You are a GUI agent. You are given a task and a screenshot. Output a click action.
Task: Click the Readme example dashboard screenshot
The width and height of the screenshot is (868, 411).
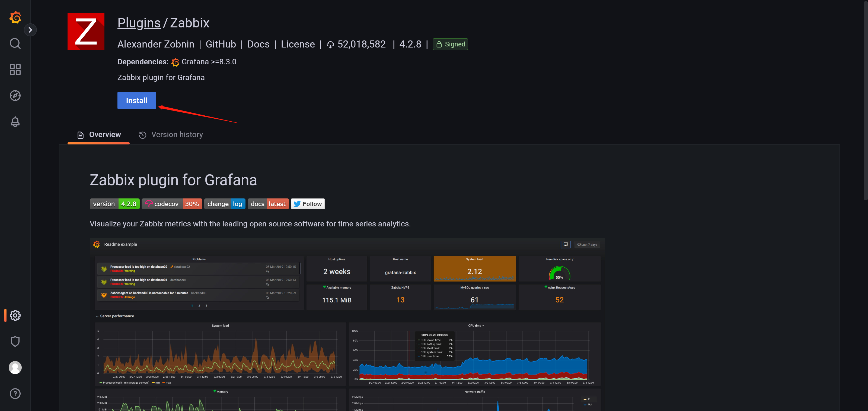347,324
